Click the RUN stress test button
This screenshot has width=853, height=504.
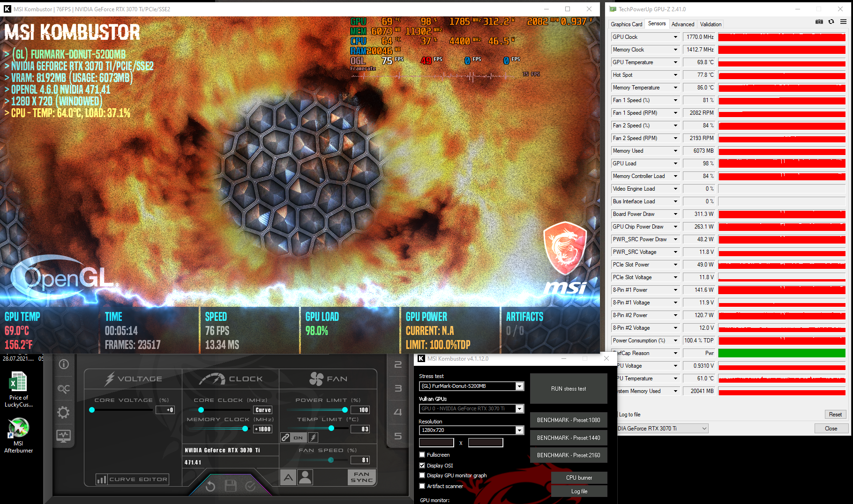point(569,389)
